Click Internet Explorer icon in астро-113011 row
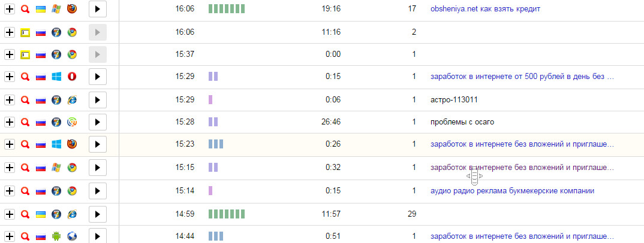 click(x=72, y=99)
